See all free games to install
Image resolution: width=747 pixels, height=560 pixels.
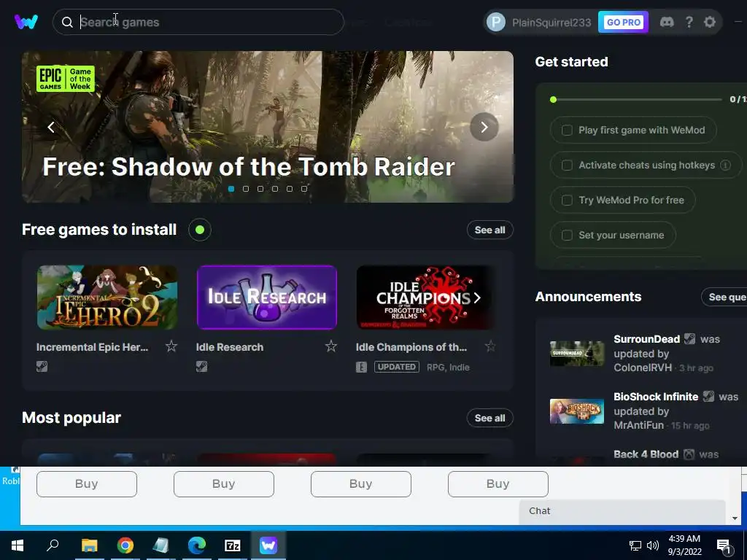[489, 230]
